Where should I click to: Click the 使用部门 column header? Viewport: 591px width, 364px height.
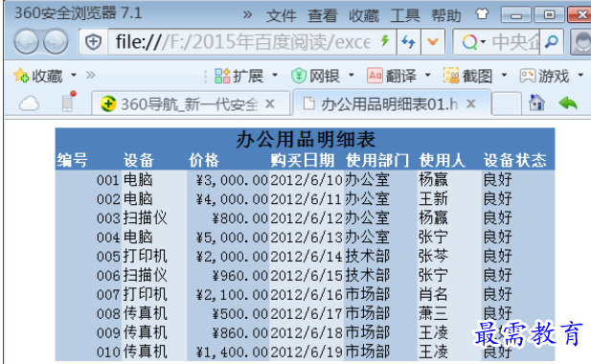377,160
